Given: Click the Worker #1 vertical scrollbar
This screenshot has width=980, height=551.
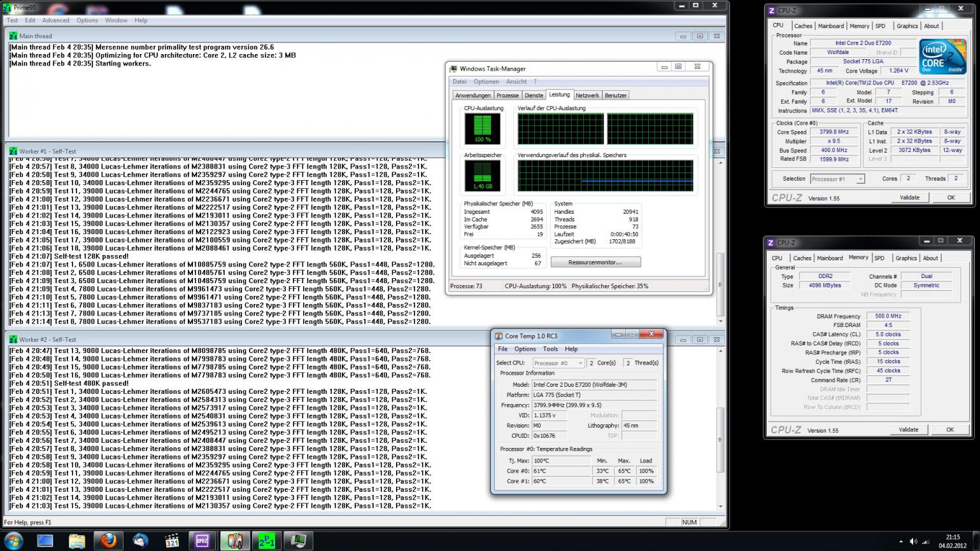Looking at the screenshot, I should point(720,242).
